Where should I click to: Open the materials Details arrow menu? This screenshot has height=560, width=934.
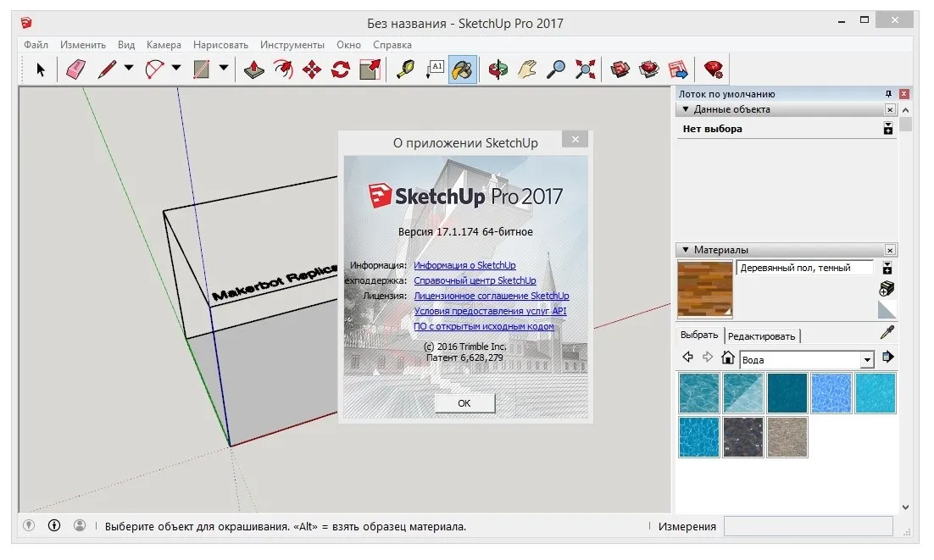coord(887,357)
